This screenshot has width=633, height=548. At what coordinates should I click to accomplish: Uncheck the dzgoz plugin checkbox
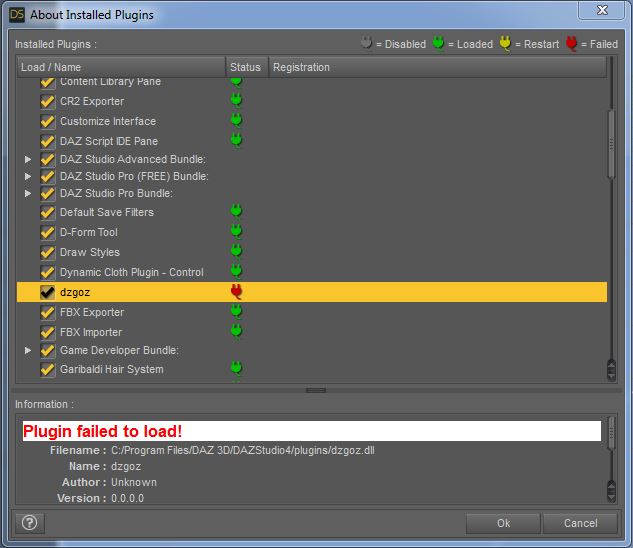(48, 292)
